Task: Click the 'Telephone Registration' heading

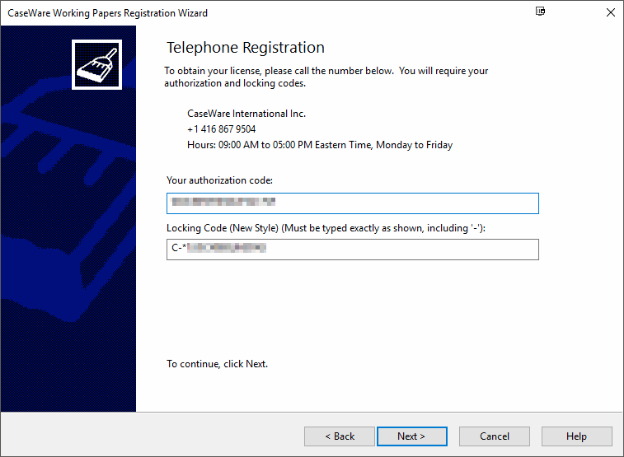Action: pyautogui.click(x=245, y=47)
